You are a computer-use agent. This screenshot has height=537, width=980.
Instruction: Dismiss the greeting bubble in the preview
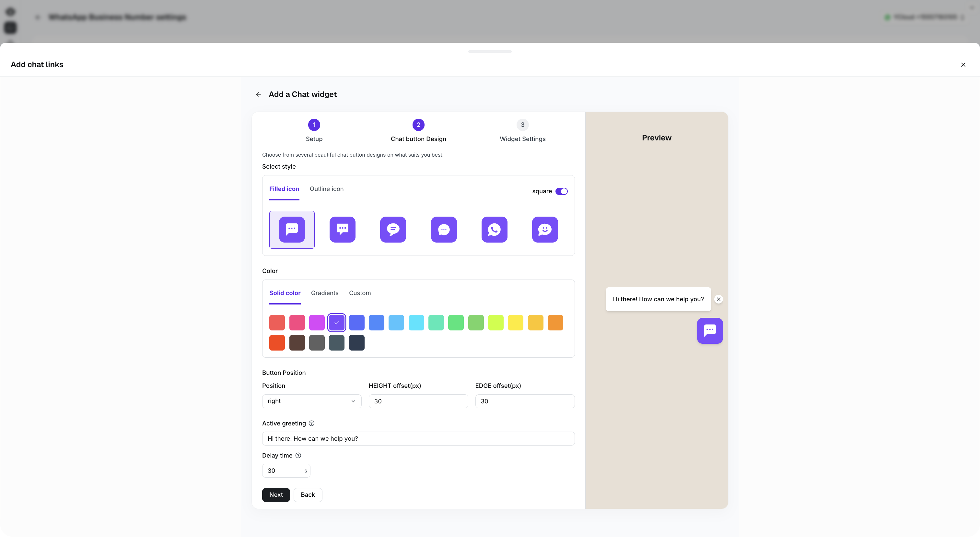coord(718,299)
